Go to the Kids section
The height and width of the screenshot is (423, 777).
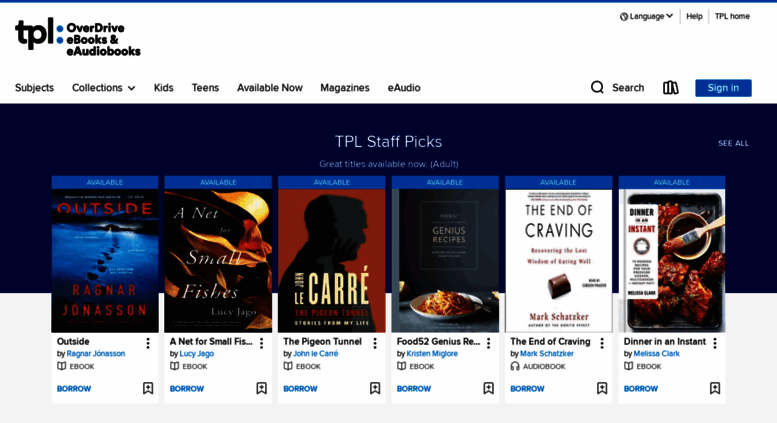[164, 88]
